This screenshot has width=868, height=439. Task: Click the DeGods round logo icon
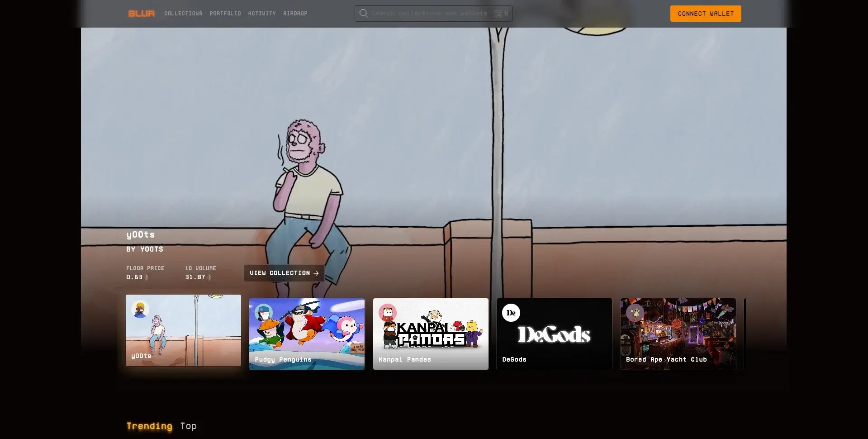[511, 313]
